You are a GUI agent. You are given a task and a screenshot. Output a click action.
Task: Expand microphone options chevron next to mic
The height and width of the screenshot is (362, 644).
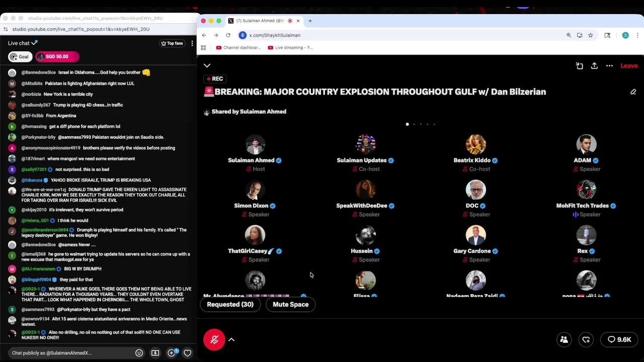point(231,340)
